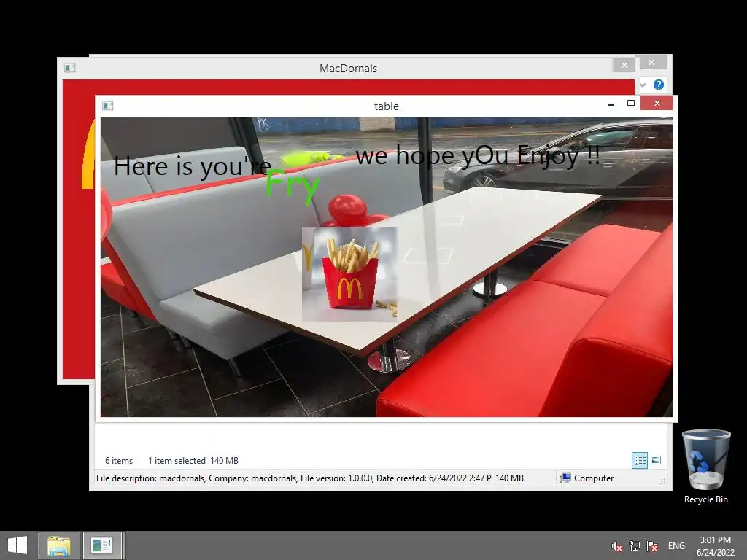Viewport: 747px width, 560px height.
Task: Open File Explorer help with the question mark icon
Action: click(x=659, y=85)
